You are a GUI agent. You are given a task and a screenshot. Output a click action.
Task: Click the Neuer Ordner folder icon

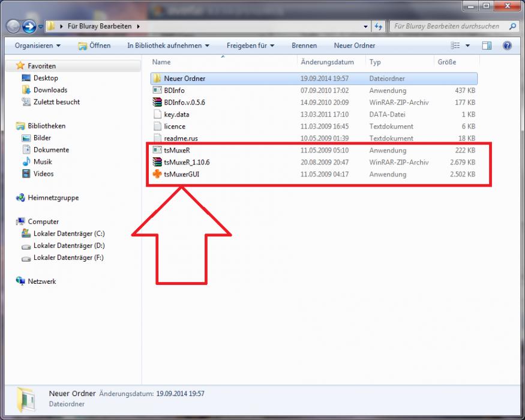coord(157,79)
